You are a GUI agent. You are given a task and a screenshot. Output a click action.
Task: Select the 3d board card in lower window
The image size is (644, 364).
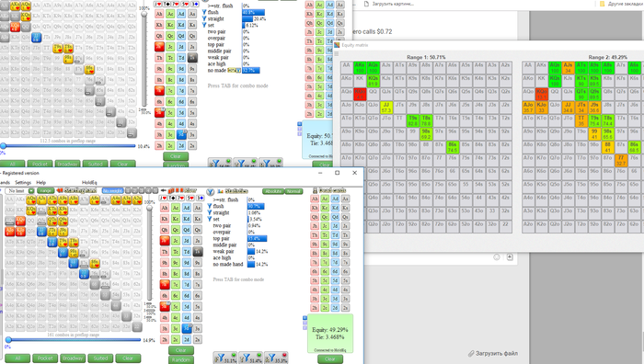(x=187, y=328)
